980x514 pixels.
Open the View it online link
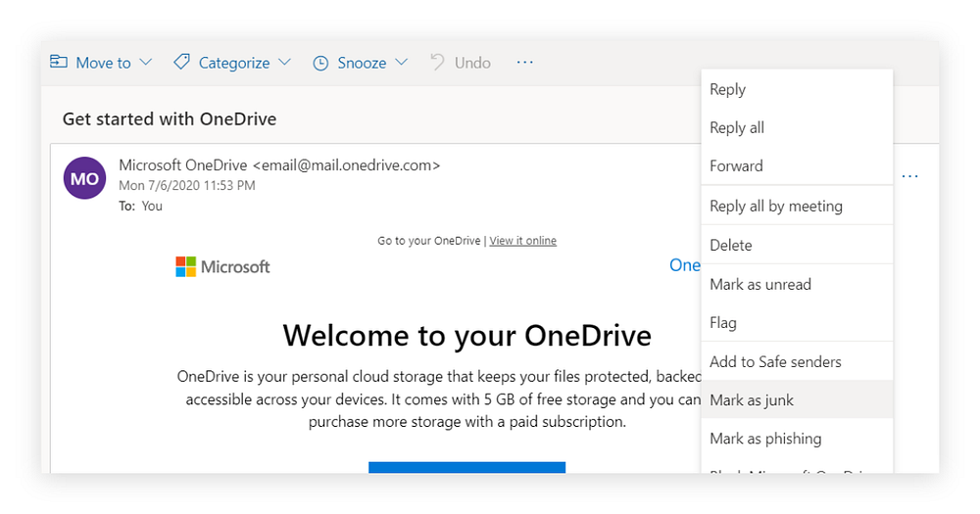pyautogui.click(x=522, y=241)
